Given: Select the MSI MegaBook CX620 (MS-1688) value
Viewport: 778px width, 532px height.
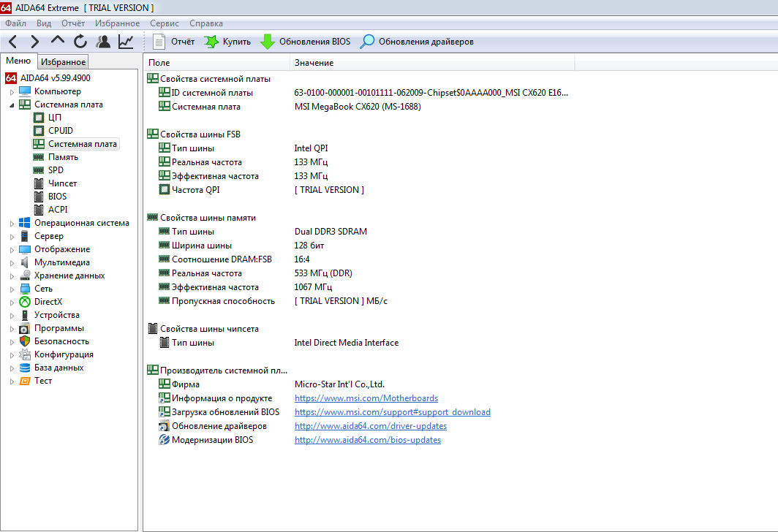Looking at the screenshot, I should (358, 107).
